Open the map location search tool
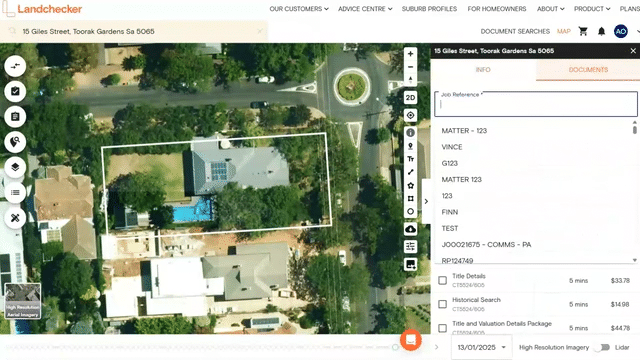 [x=15, y=142]
